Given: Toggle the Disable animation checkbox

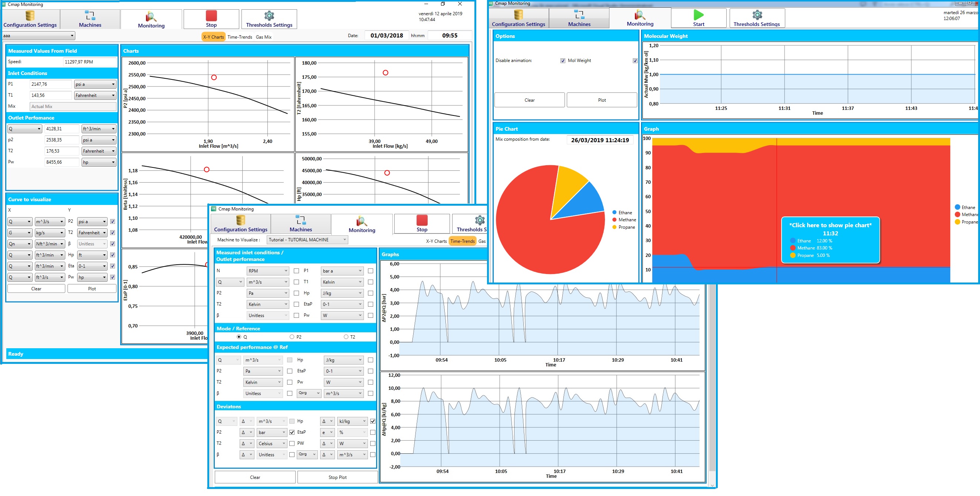Looking at the screenshot, I should point(563,61).
